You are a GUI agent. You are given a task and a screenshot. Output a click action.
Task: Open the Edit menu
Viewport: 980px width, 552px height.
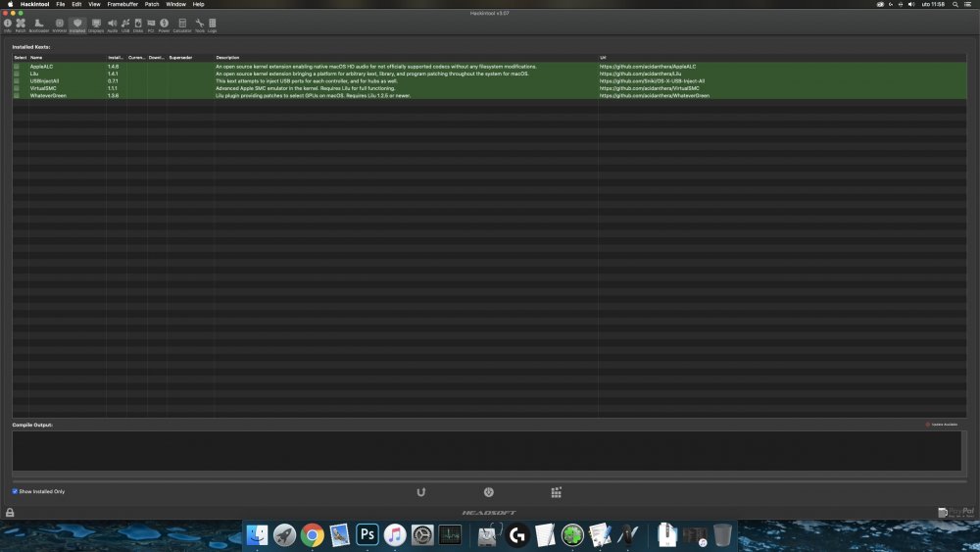(x=76, y=4)
